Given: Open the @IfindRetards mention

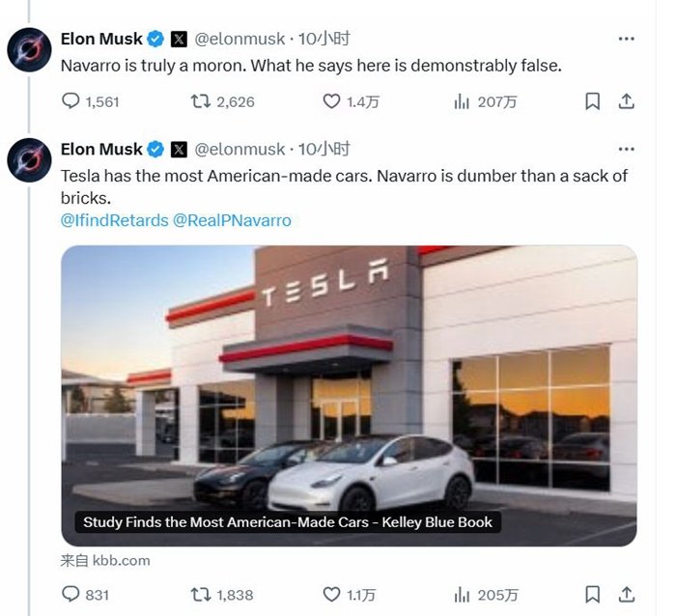Looking at the screenshot, I should coord(114,220).
